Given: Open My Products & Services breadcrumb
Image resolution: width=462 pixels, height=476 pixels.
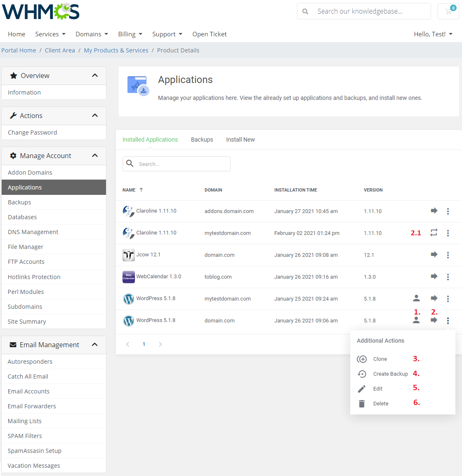Looking at the screenshot, I should click(x=116, y=50).
